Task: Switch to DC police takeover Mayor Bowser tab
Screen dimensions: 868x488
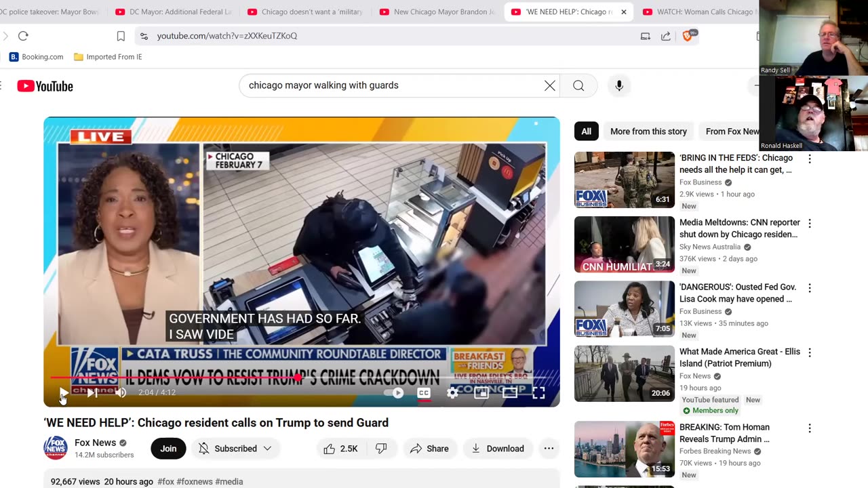Action: click(x=51, y=12)
